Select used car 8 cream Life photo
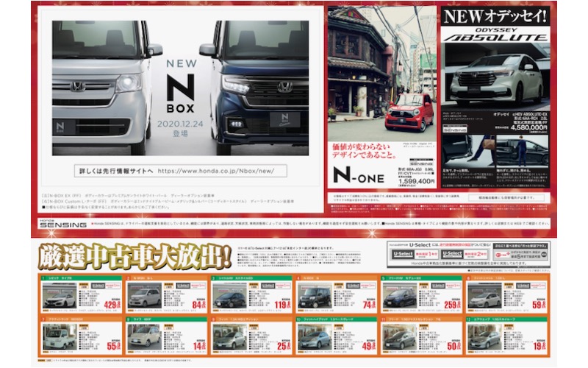The image size is (588, 368). pos(144,337)
